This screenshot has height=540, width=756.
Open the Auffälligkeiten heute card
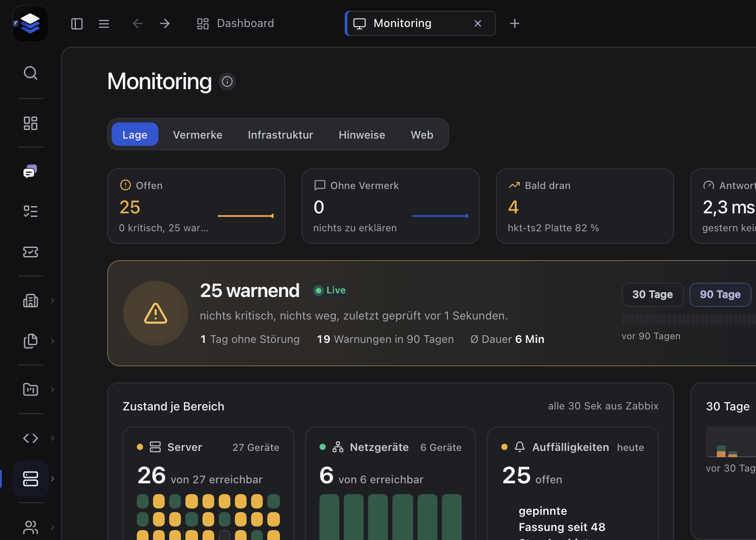click(x=573, y=483)
